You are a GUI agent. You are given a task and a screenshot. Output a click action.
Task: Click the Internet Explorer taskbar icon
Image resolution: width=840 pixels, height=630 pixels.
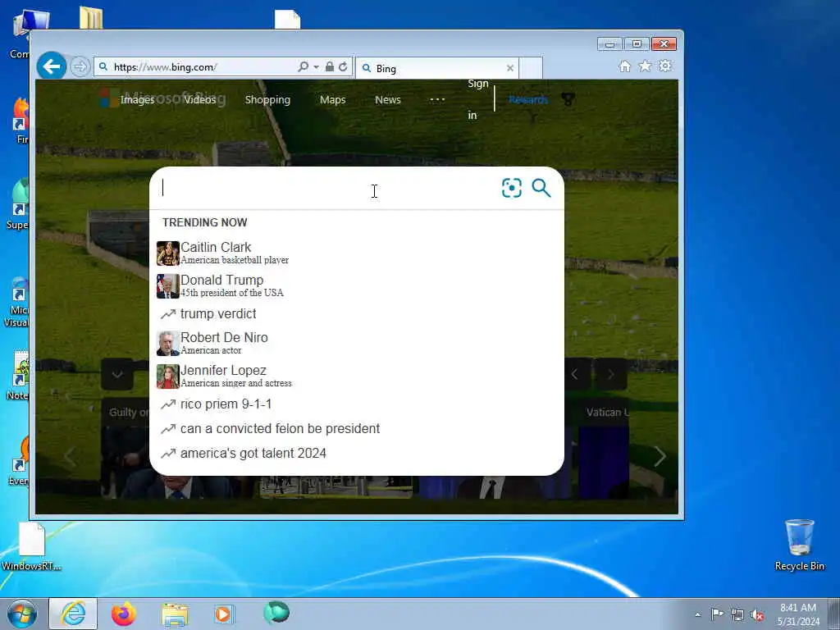pyautogui.click(x=73, y=614)
